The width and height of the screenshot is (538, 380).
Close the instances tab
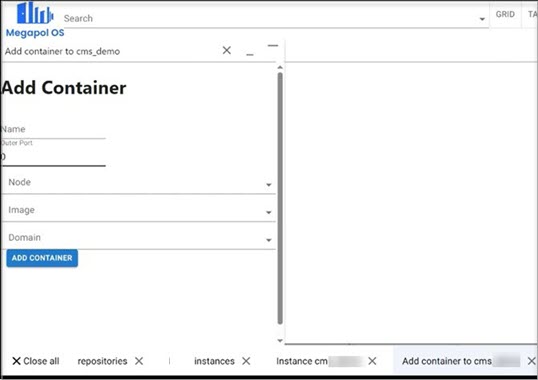(x=246, y=361)
